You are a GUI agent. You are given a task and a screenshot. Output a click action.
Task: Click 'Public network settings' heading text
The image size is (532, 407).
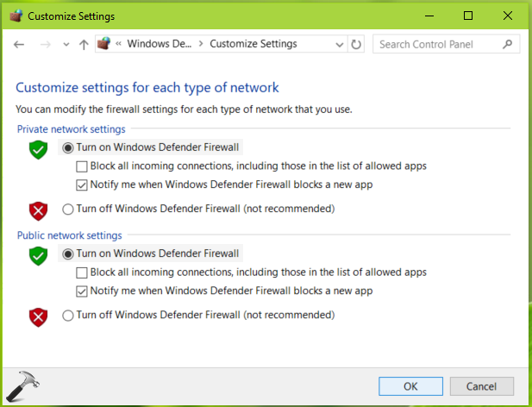(x=70, y=235)
